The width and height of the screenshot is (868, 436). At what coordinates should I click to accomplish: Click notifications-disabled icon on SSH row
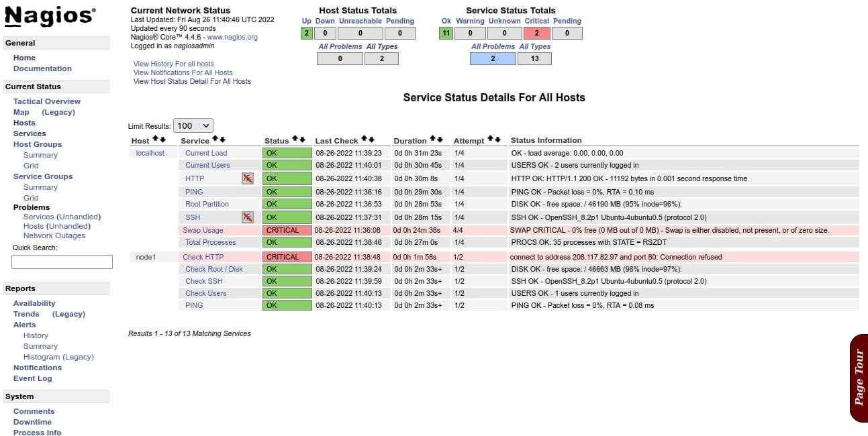[248, 217]
